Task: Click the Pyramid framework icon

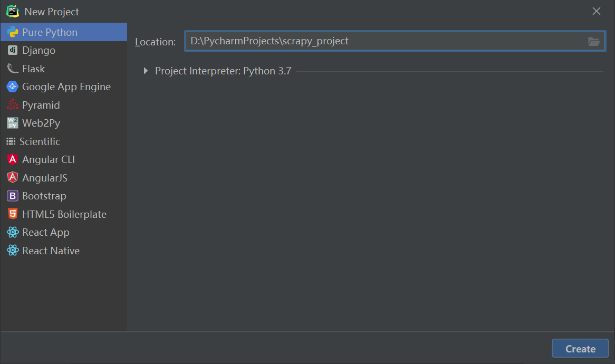Action: pyautogui.click(x=13, y=105)
